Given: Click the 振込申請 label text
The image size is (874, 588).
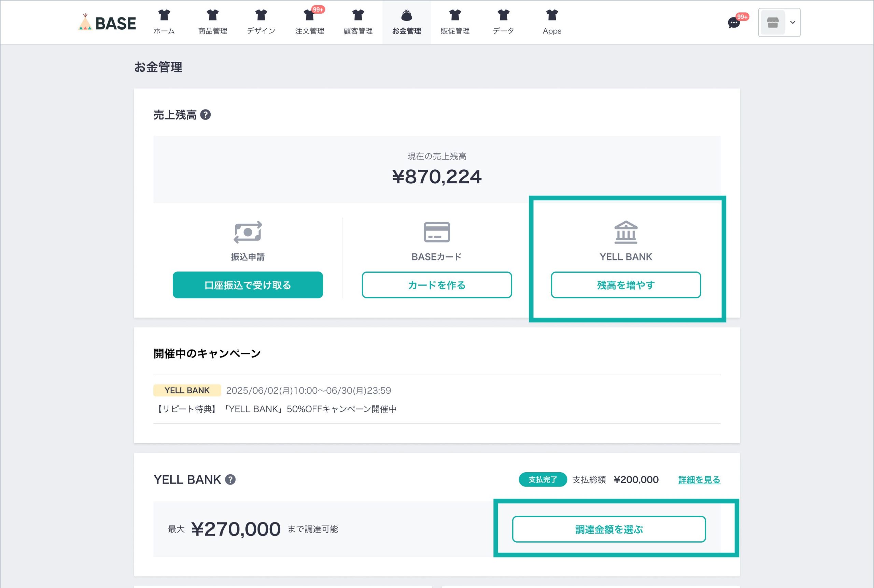Looking at the screenshot, I should pyautogui.click(x=248, y=257).
